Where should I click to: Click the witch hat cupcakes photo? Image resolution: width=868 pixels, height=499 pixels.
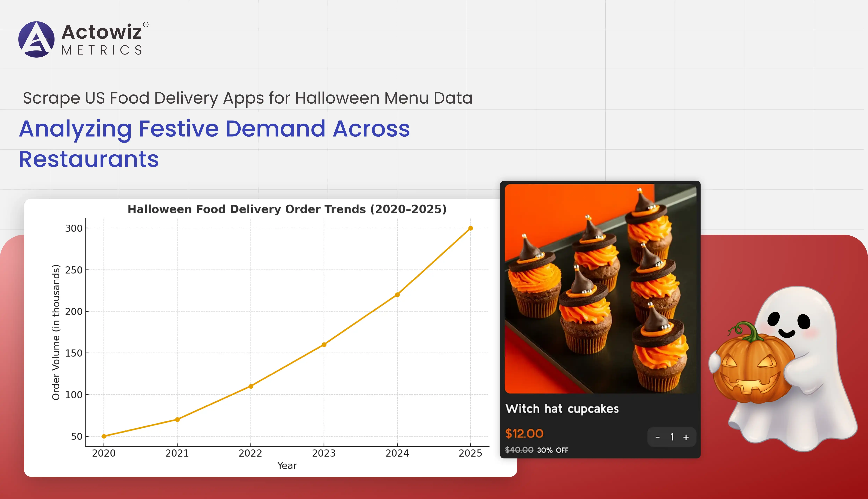click(600, 289)
